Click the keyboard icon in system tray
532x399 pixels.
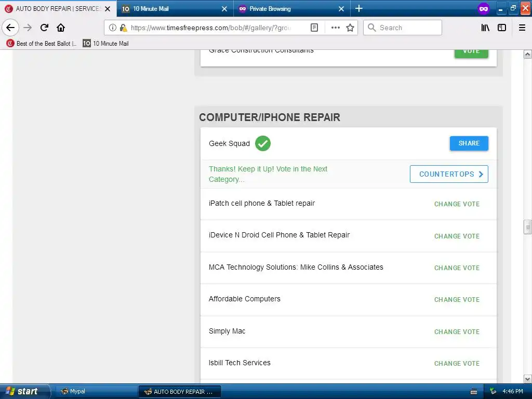click(x=474, y=392)
